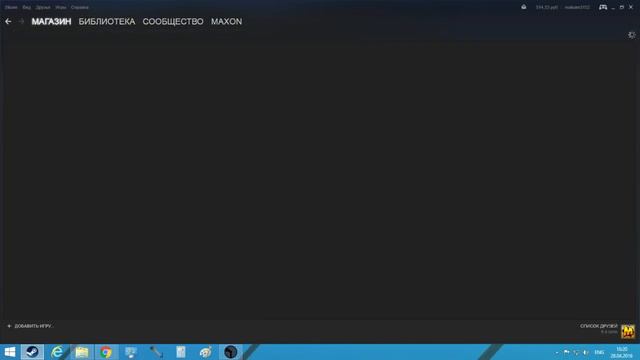Open the Друзья menu

[43, 7]
